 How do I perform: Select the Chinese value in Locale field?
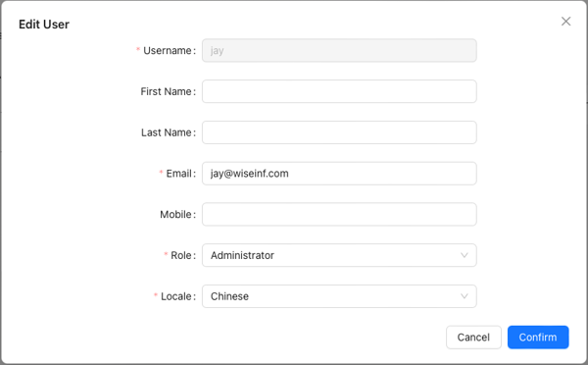coord(229,296)
